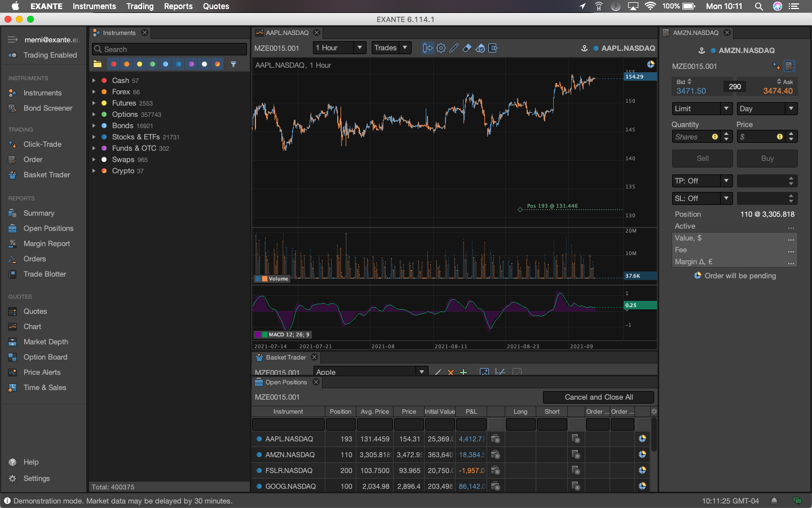The width and height of the screenshot is (812, 508).
Task: Click the pie icon in AAPL chart corner
Action: [651, 64]
